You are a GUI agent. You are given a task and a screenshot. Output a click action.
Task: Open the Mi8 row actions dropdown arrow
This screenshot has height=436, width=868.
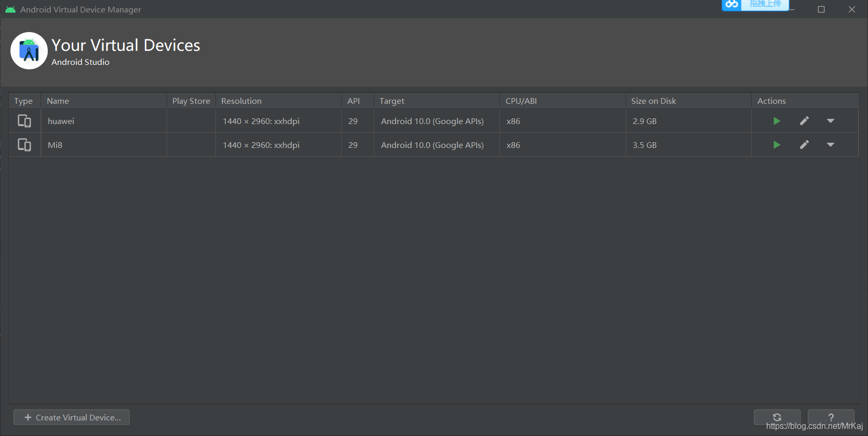[831, 145]
